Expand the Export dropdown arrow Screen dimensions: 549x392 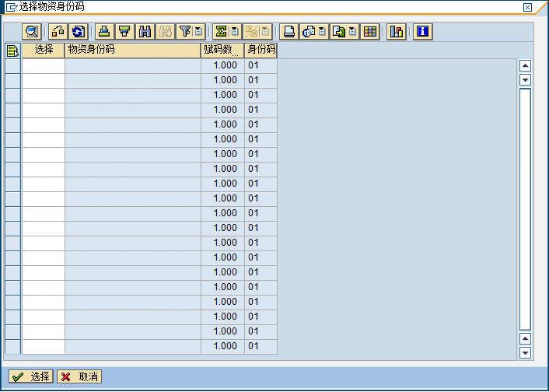click(x=352, y=32)
